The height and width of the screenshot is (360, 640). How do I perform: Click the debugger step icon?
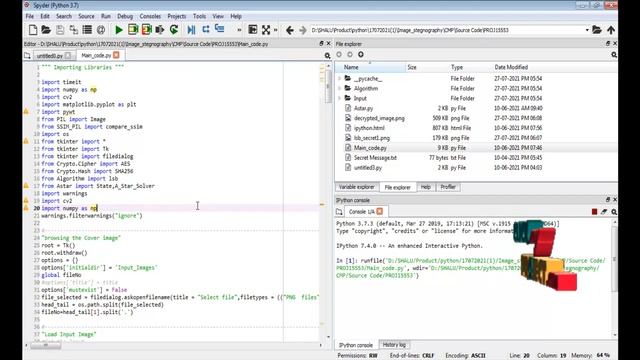pos(206,29)
